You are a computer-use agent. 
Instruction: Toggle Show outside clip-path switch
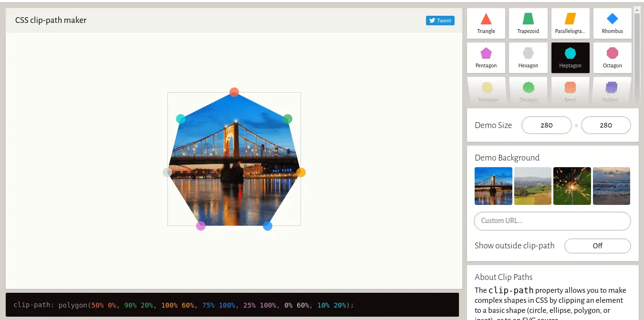tap(597, 246)
